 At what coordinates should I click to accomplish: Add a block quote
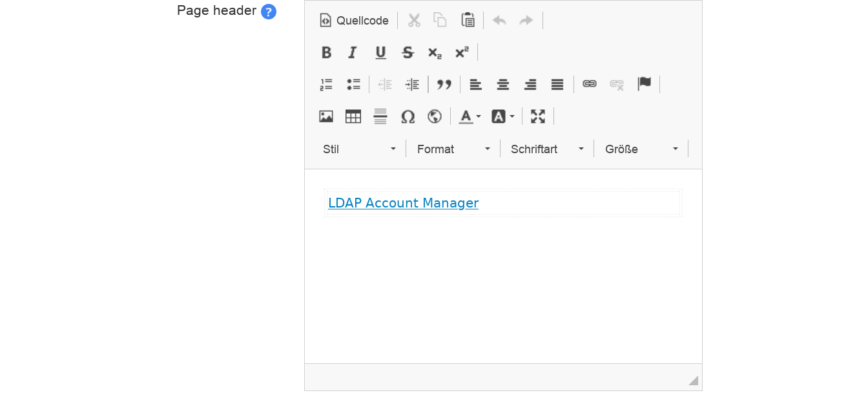[x=444, y=84]
